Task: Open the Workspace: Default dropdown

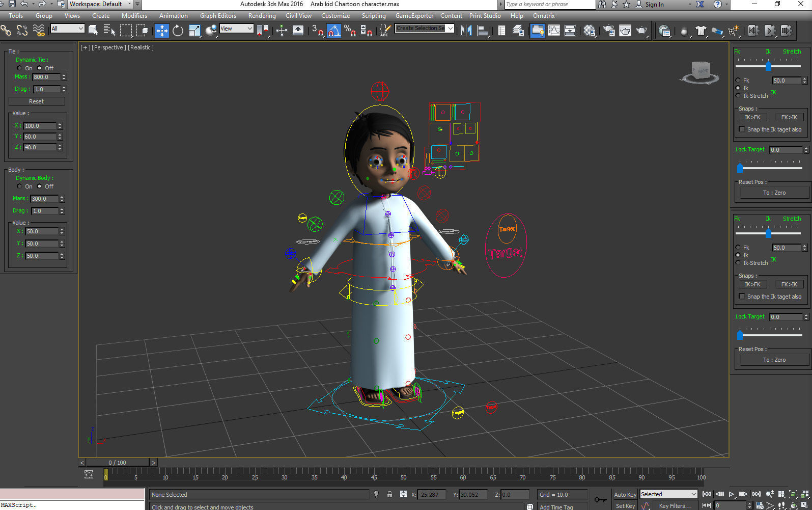Action: coord(101,4)
